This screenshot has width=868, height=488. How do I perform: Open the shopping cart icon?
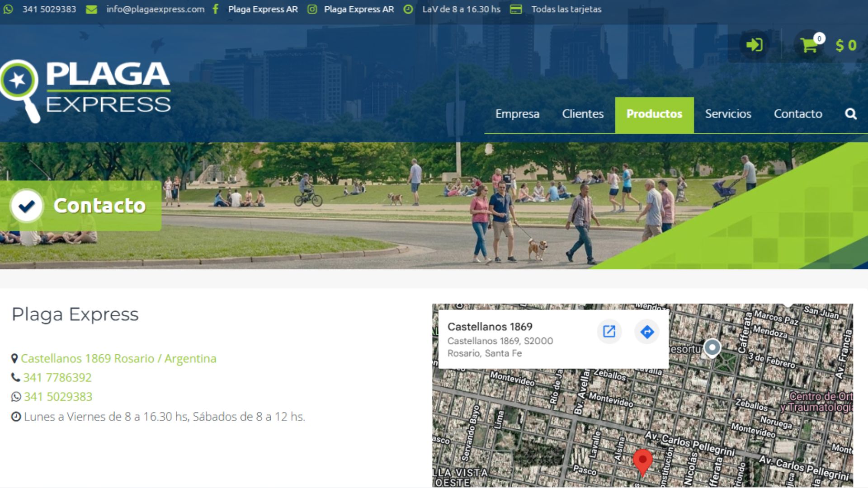tap(808, 45)
